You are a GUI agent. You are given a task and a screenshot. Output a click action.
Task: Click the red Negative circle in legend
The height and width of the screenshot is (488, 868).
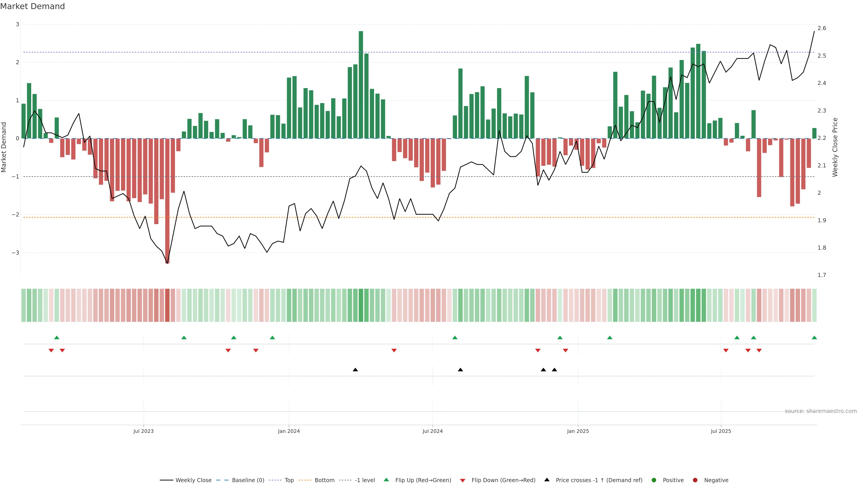[x=695, y=480]
